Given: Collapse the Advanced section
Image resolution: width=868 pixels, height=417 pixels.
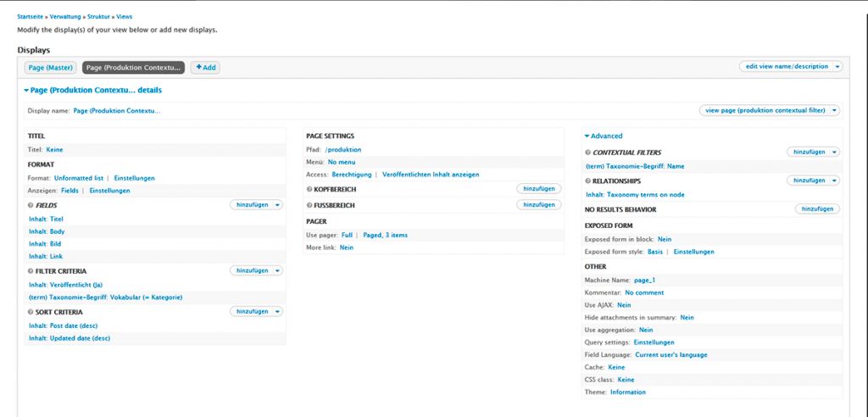Looking at the screenshot, I should click(603, 136).
